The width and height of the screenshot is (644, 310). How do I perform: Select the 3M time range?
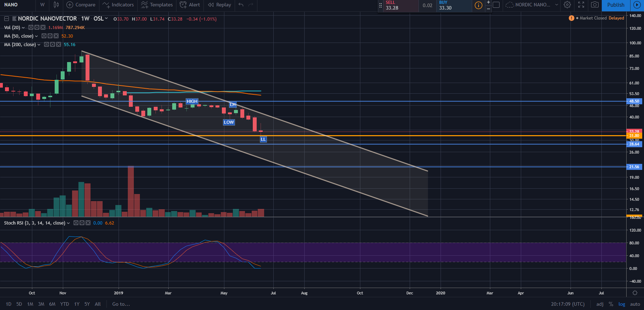point(41,304)
